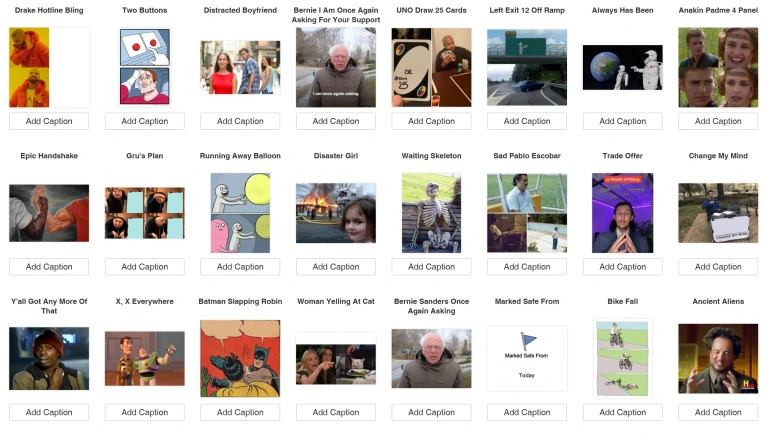
Task: Open the Disaster Girl meme image
Action: (336, 213)
